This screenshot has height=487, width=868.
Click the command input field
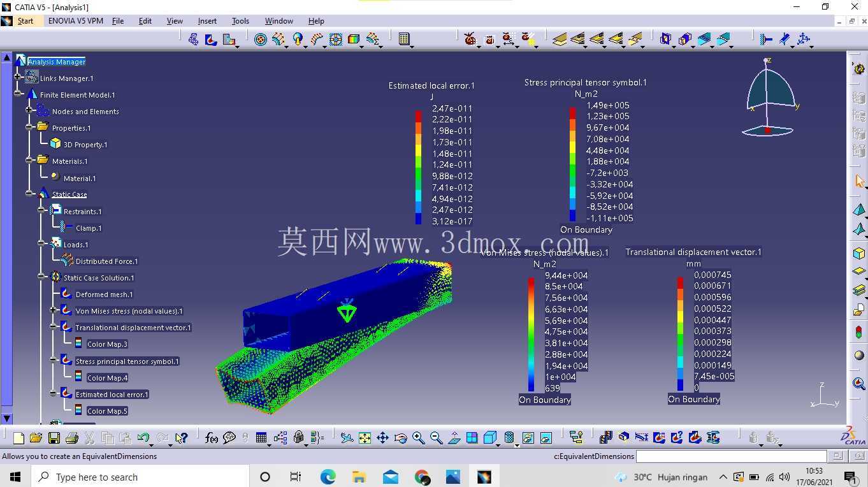731,456
